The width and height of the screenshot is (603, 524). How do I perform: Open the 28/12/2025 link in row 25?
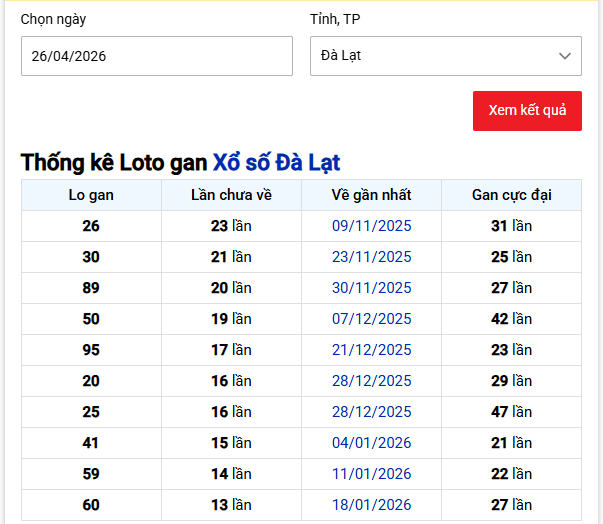[x=371, y=412]
